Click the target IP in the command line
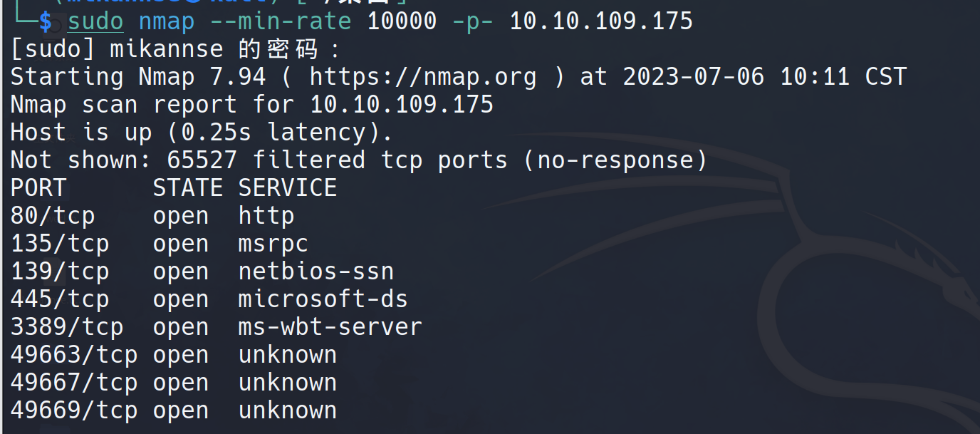This screenshot has width=980, height=434. tap(601, 21)
